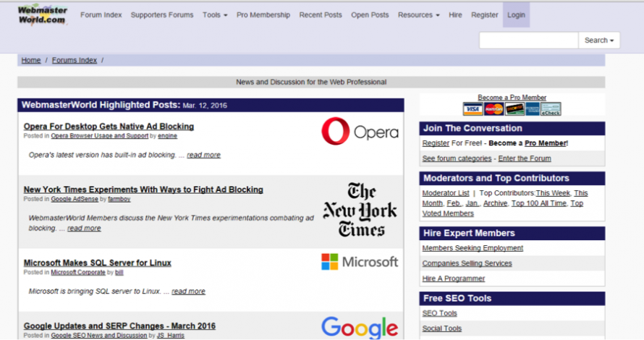Click Enter the Forum link
Screen dimensions: 644x340
coord(525,158)
